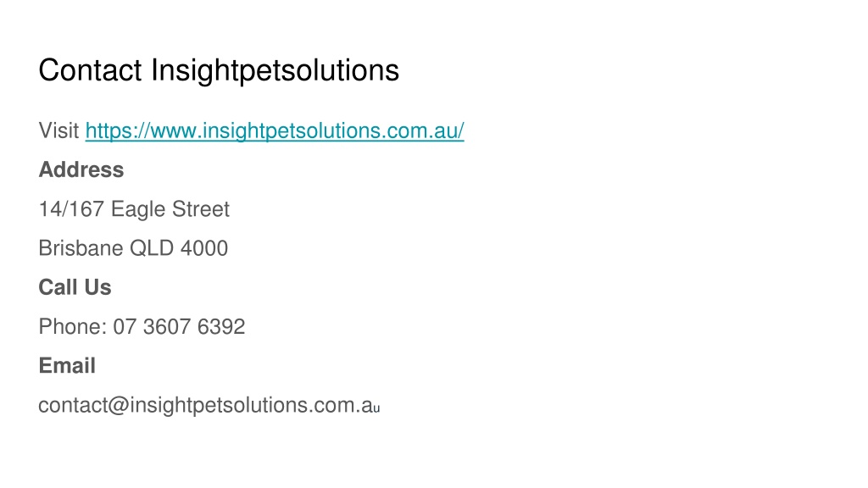Select the bold 'Address' heading

coord(81,169)
